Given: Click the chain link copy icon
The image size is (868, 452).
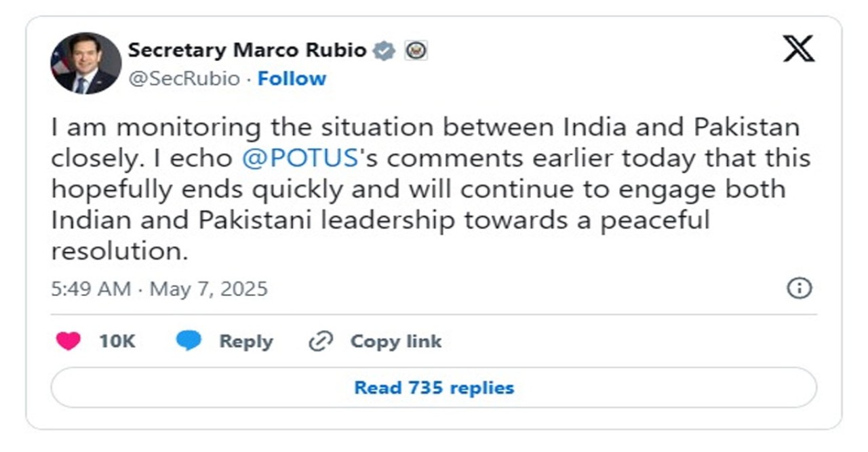Looking at the screenshot, I should click(320, 342).
